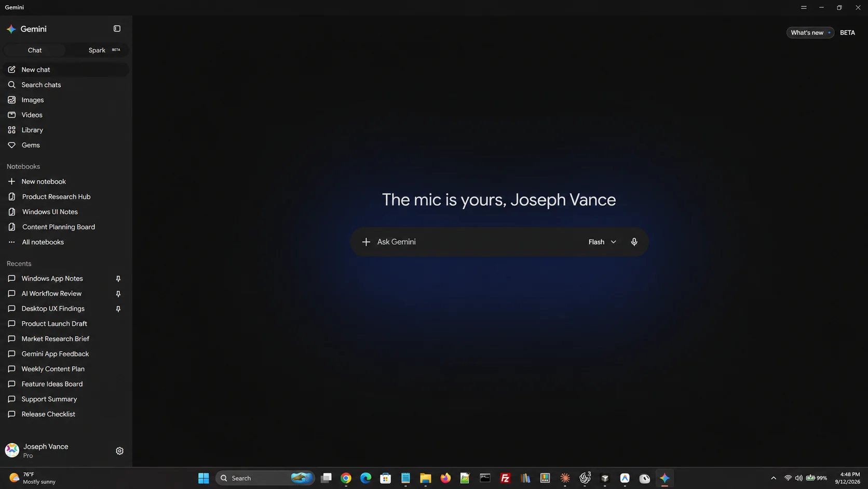Open the AI Workflow Review chat

51,294
